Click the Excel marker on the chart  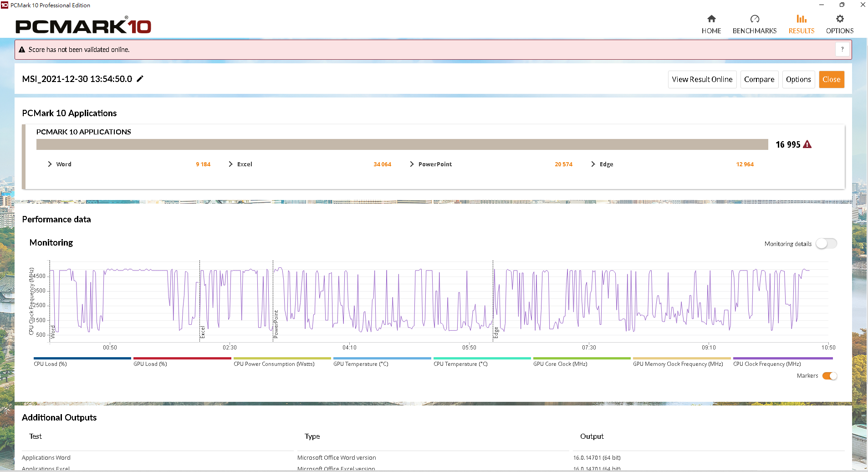click(203, 332)
